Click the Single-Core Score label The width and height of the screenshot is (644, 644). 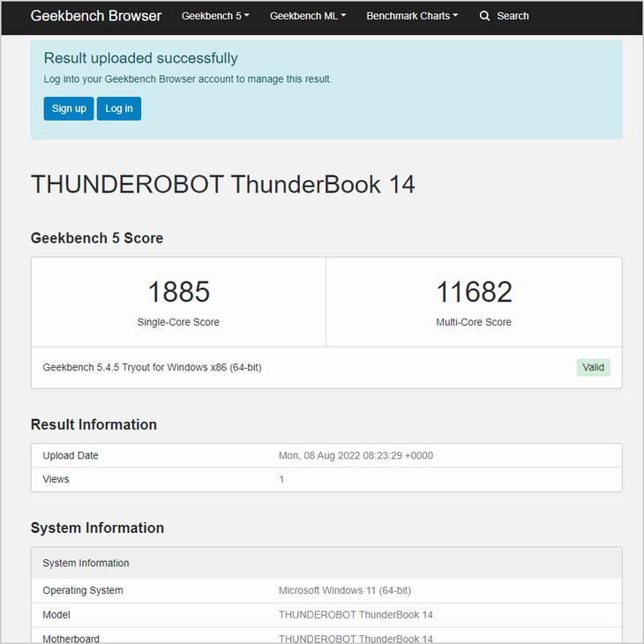(178, 322)
